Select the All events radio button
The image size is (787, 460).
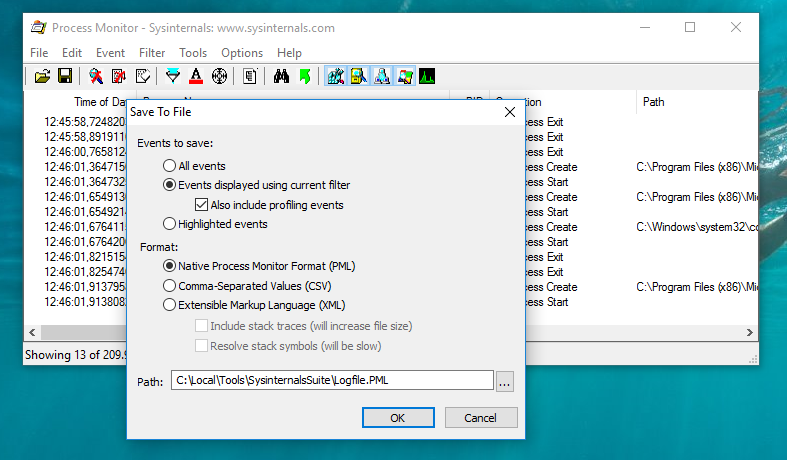point(170,166)
